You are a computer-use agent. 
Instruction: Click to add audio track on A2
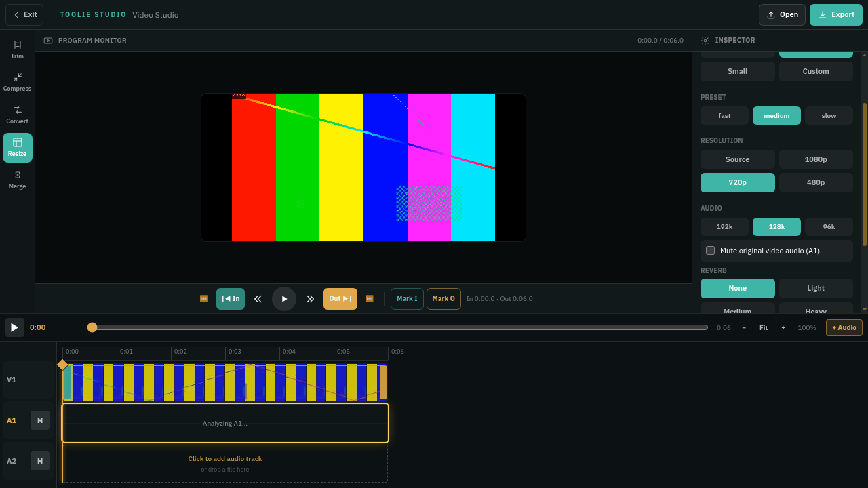225,464
